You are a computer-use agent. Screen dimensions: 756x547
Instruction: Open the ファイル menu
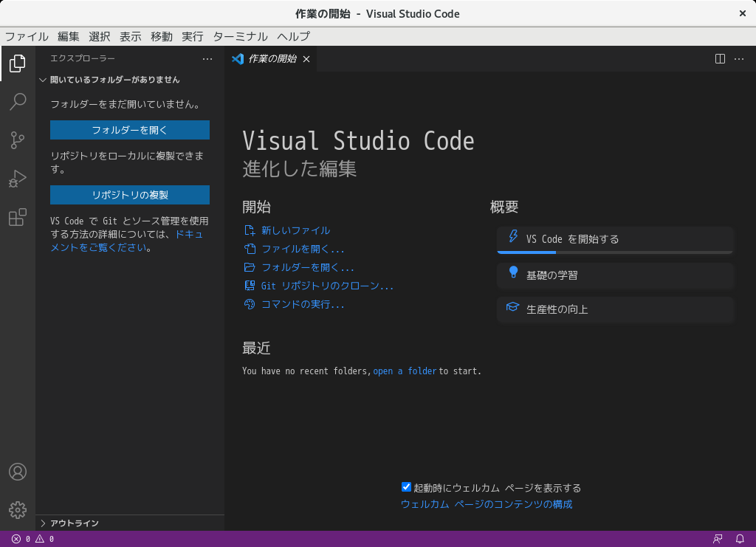(x=27, y=37)
